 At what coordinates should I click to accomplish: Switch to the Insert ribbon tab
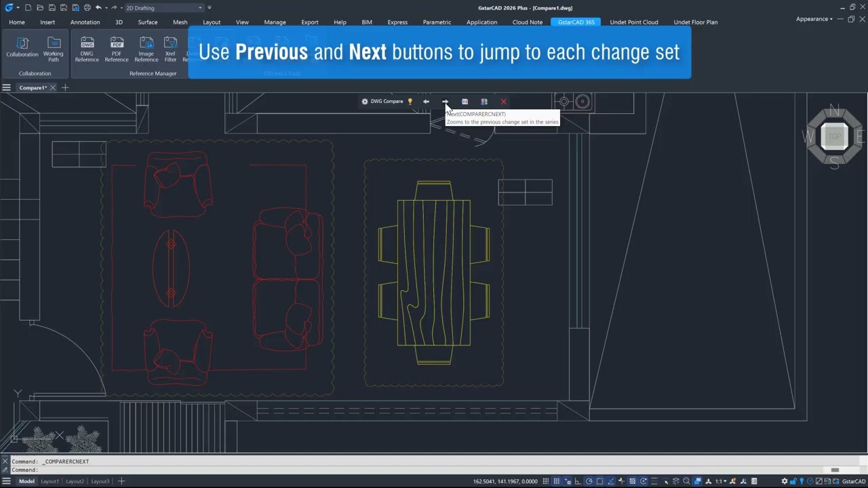[x=47, y=22]
